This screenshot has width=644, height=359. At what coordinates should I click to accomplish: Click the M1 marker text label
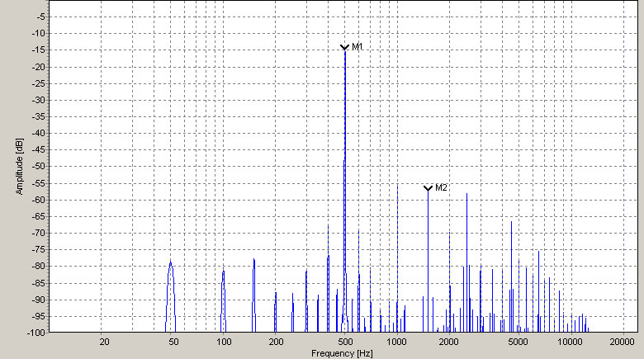[358, 47]
